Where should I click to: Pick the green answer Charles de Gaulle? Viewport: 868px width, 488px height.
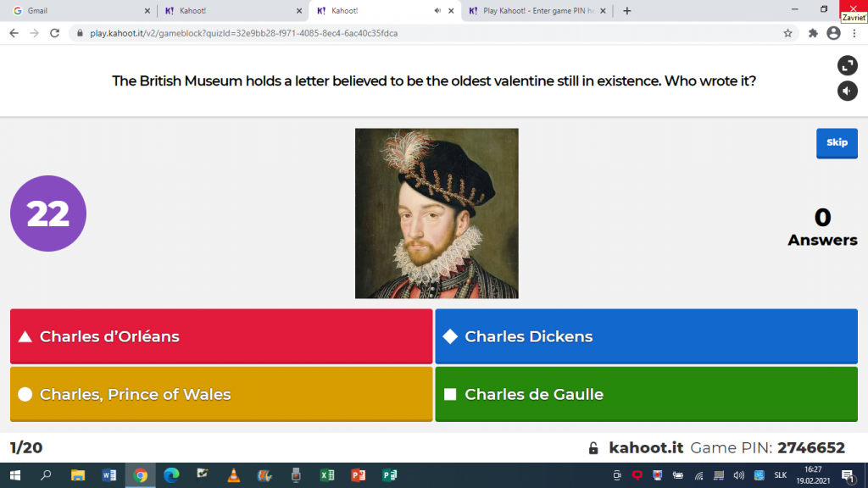click(x=646, y=394)
